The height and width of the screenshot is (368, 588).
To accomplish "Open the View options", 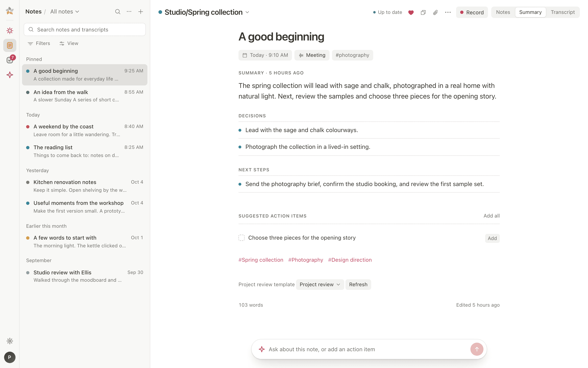I will [x=69, y=43].
